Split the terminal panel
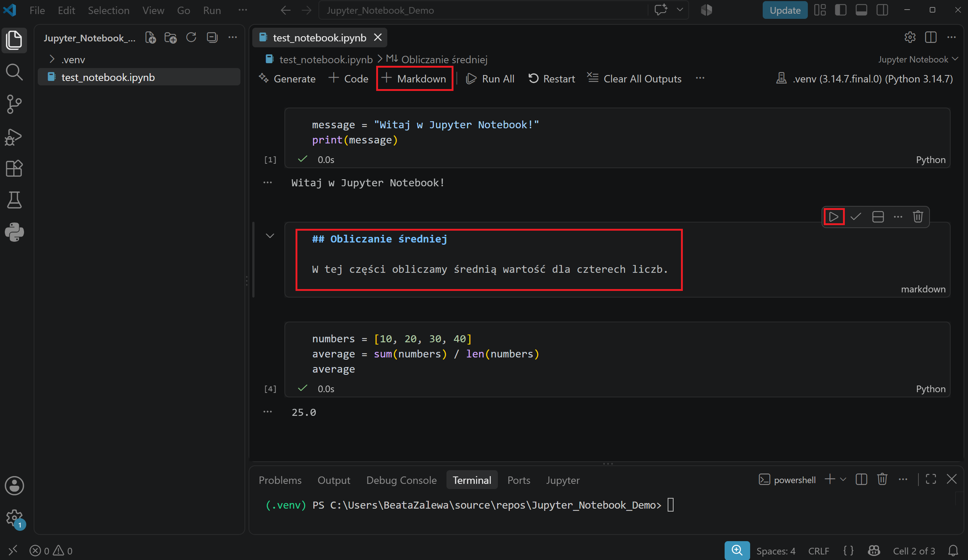 pyautogui.click(x=861, y=479)
